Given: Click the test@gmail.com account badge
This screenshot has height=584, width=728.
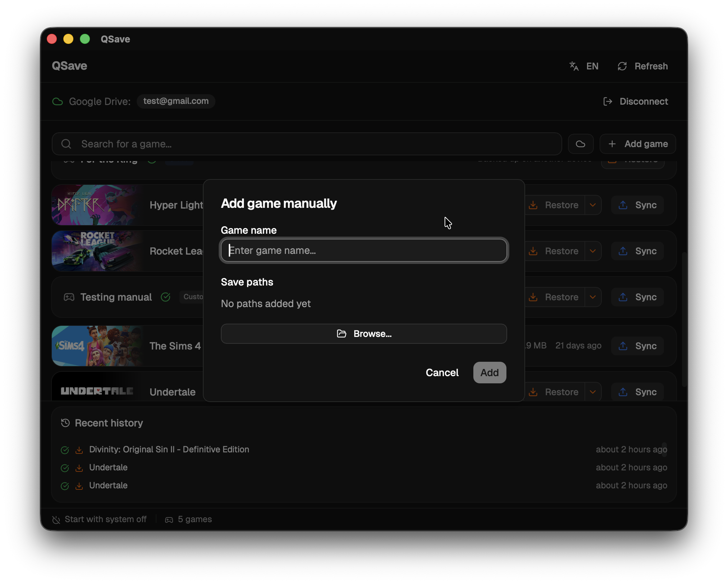Looking at the screenshot, I should click(176, 101).
